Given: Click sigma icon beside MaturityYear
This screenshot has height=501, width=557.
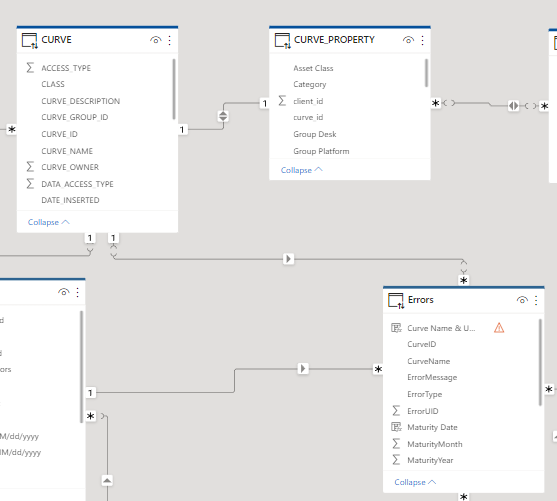Looking at the screenshot, I should click(396, 460).
